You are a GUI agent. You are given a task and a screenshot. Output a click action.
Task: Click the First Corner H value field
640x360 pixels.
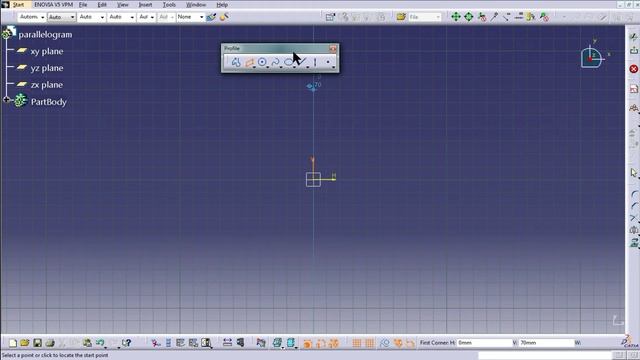[x=484, y=343]
